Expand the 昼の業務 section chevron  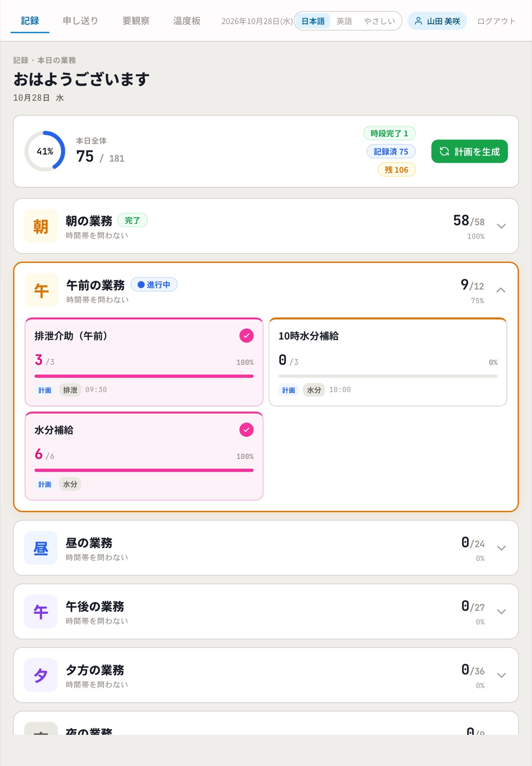[501, 548]
